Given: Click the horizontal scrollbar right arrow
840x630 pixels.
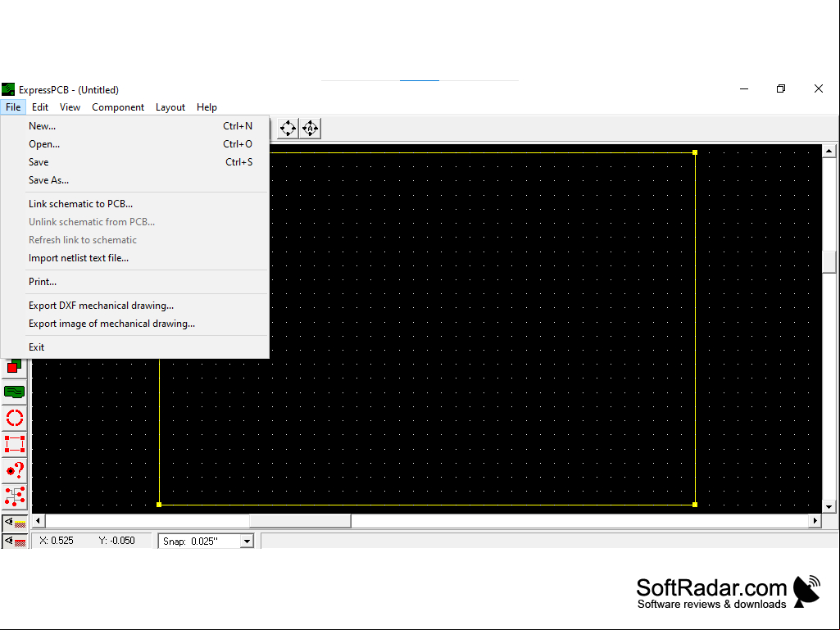Looking at the screenshot, I should (x=815, y=521).
